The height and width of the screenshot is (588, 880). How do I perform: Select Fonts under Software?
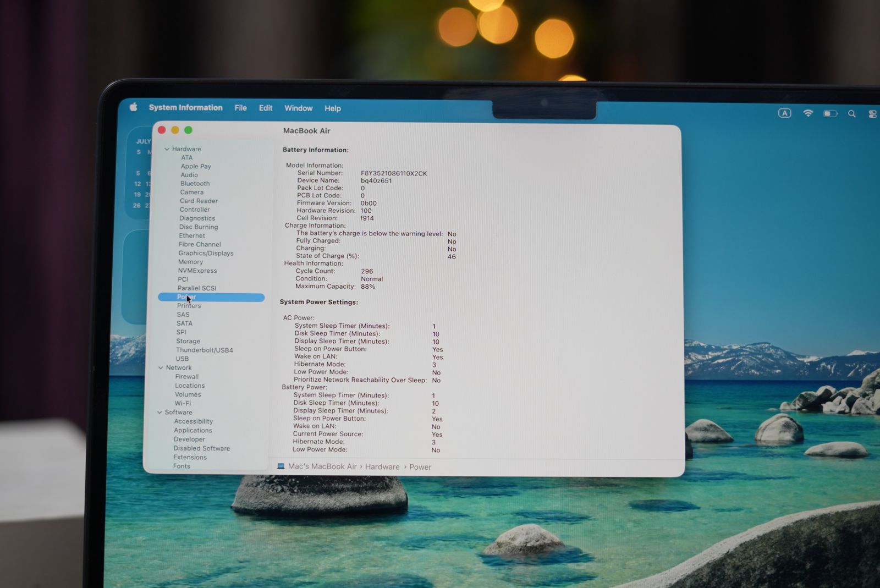click(182, 466)
